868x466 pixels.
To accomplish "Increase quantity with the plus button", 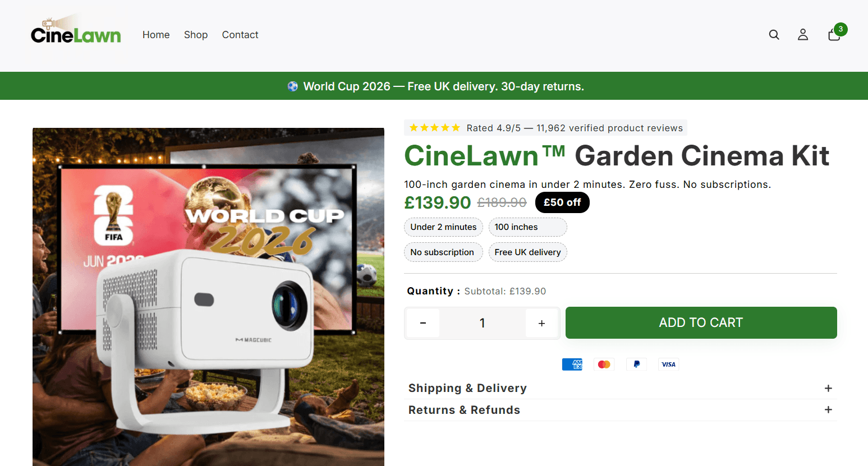I will click(541, 323).
